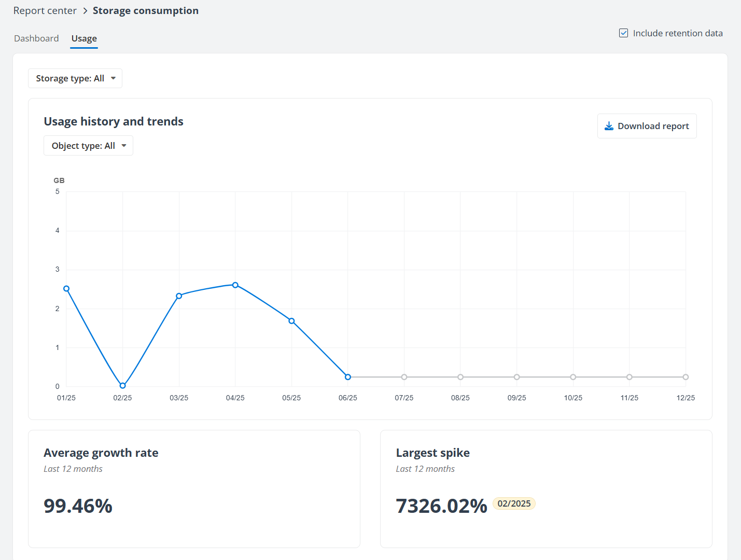This screenshot has height=560, width=741.
Task: Expand the Object type filter
Action: pyautogui.click(x=88, y=146)
